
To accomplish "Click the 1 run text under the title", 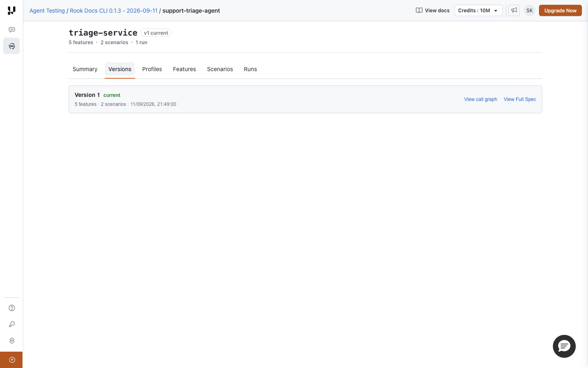I will (141, 43).
